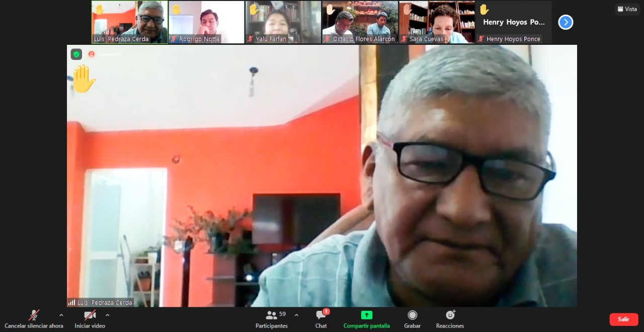Image resolution: width=644 pixels, height=332 pixels.
Task: Open the Chat panel
Action: (x=321, y=319)
